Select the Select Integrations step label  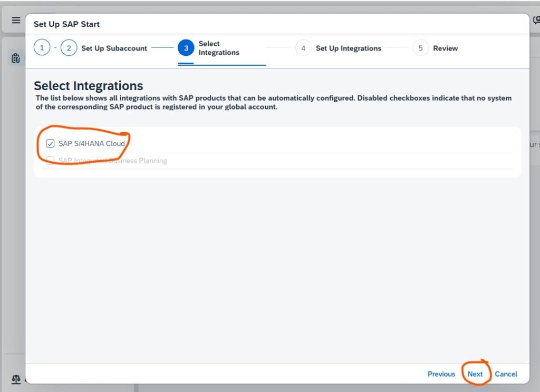[219, 48]
